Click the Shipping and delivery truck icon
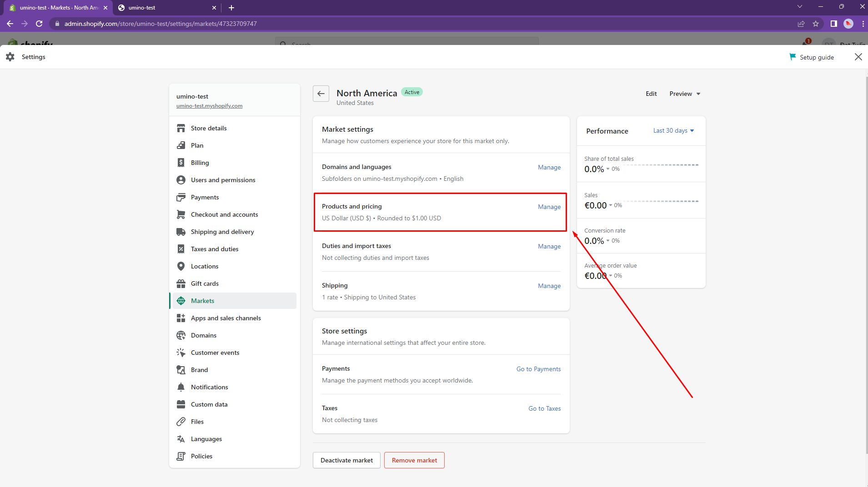 click(x=181, y=232)
